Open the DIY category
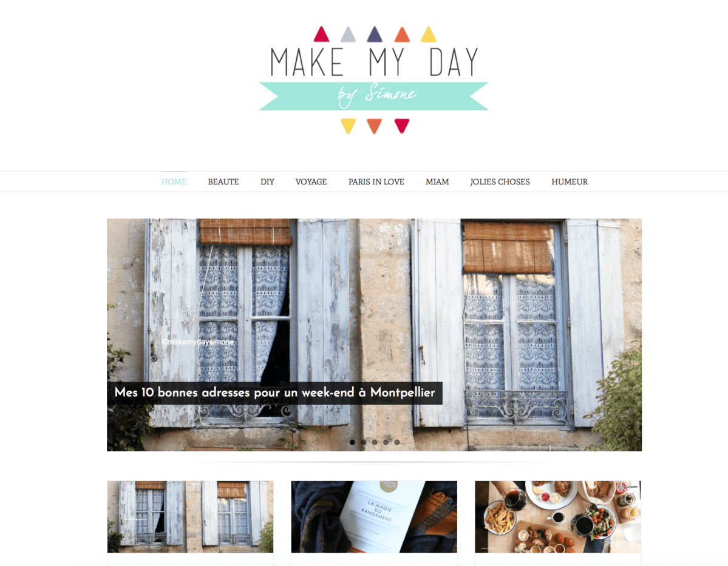 tap(267, 182)
